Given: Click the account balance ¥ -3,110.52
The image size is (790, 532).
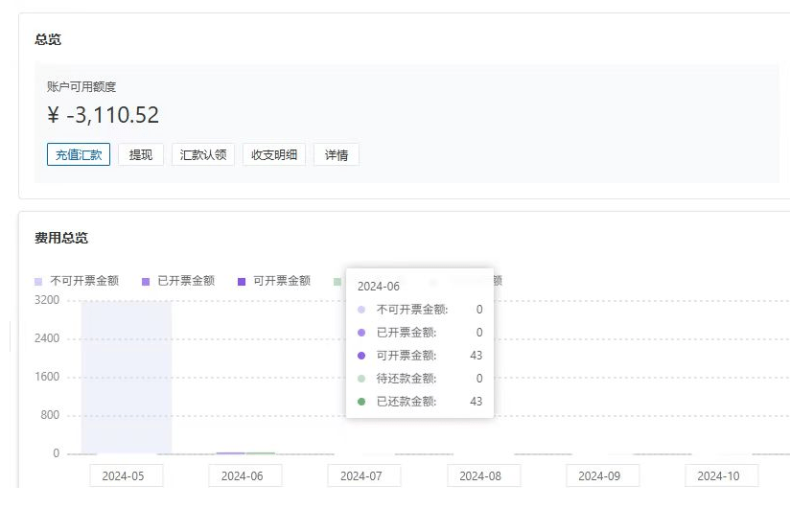Looking at the screenshot, I should pyautogui.click(x=104, y=116).
